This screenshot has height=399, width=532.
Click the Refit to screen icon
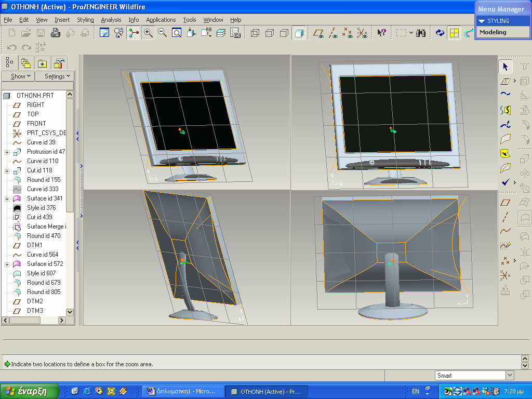click(x=177, y=33)
